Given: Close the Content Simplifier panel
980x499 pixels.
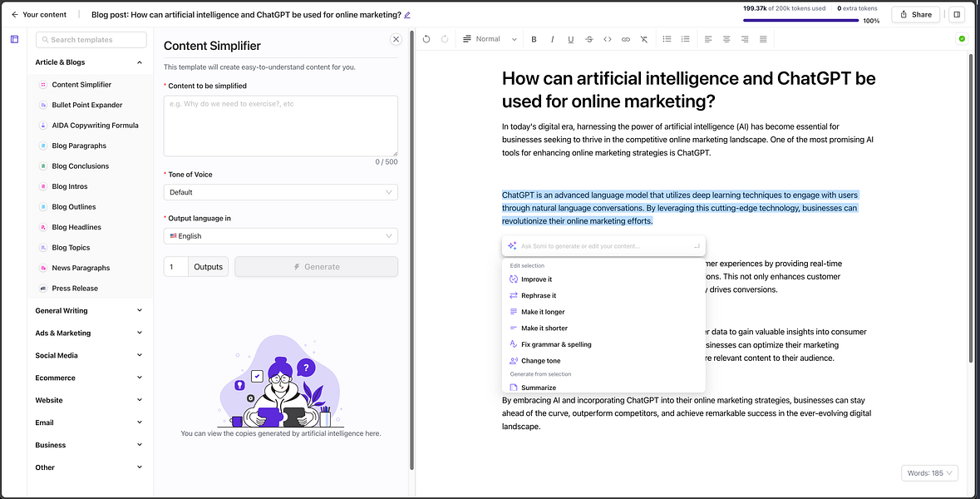Looking at the screenshot, I should [x=396, y=39].
